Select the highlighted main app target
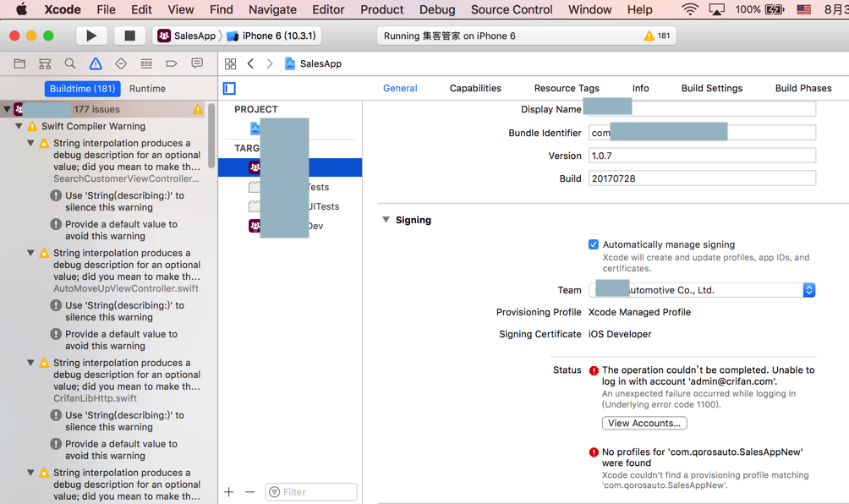 pyautogui.click(x=290, y=167)
